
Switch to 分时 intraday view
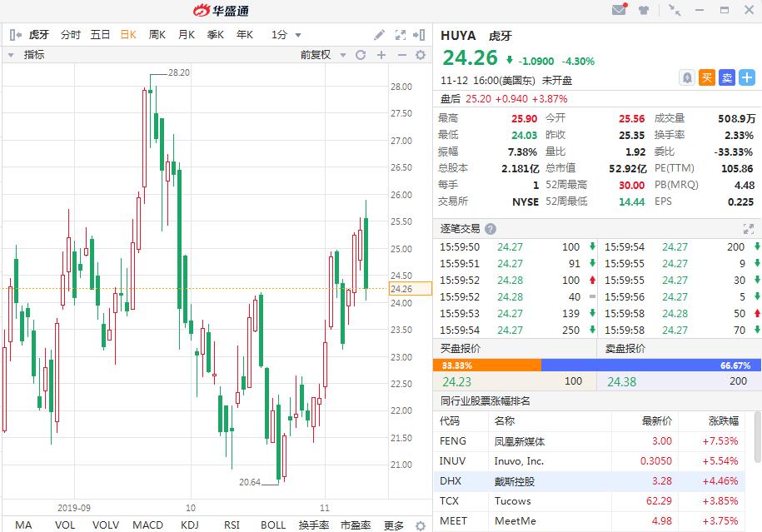click(x=71, y=35)
